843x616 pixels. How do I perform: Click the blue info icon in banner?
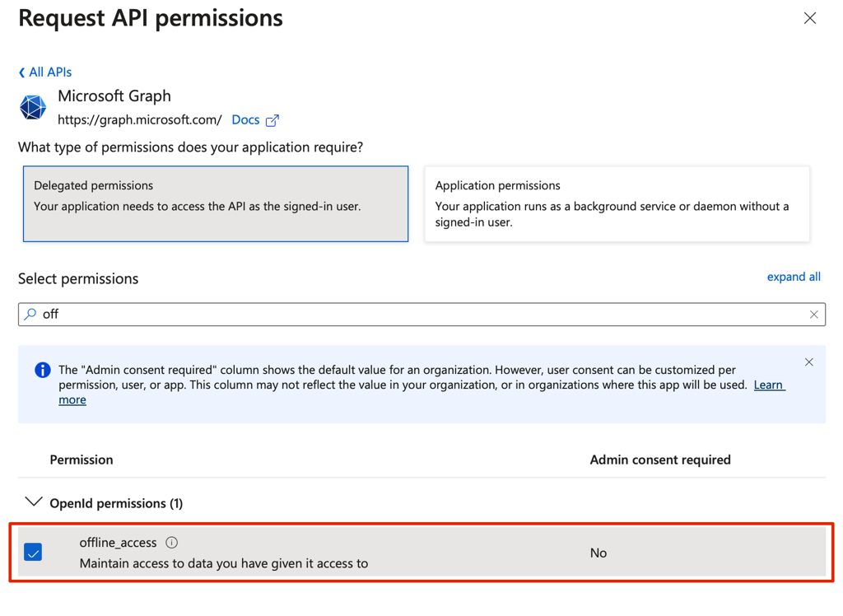coord(43,370)
